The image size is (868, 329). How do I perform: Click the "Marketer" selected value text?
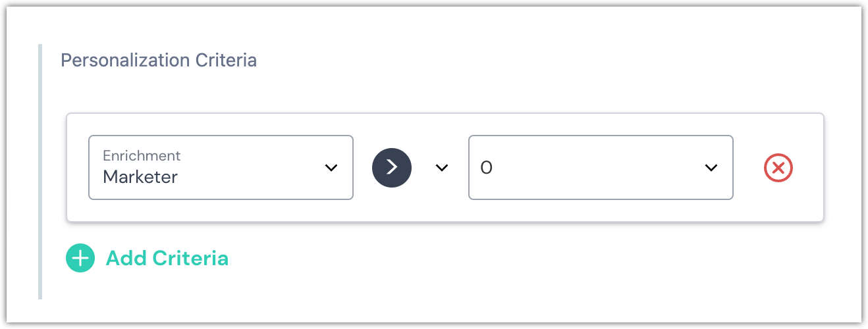click(140, 176)
